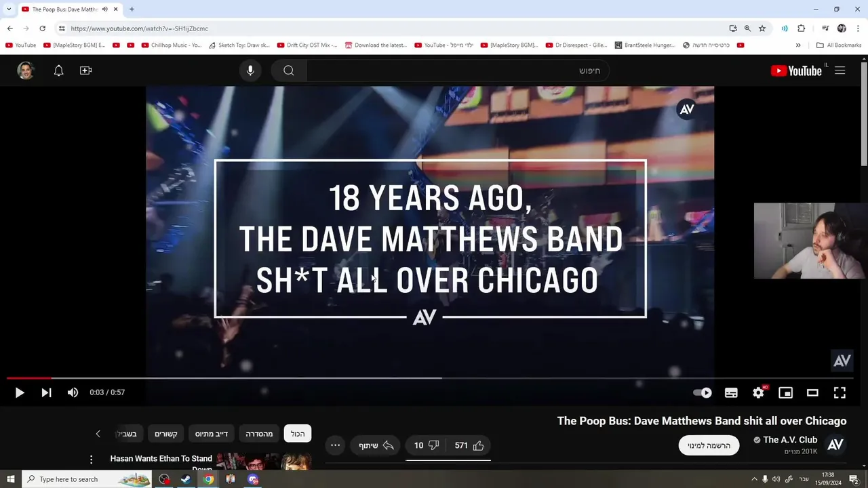Viewport: 868px width, 488px height.
Task: Open Chrome tab search dropdown arrow
Action: coord(8,9)
